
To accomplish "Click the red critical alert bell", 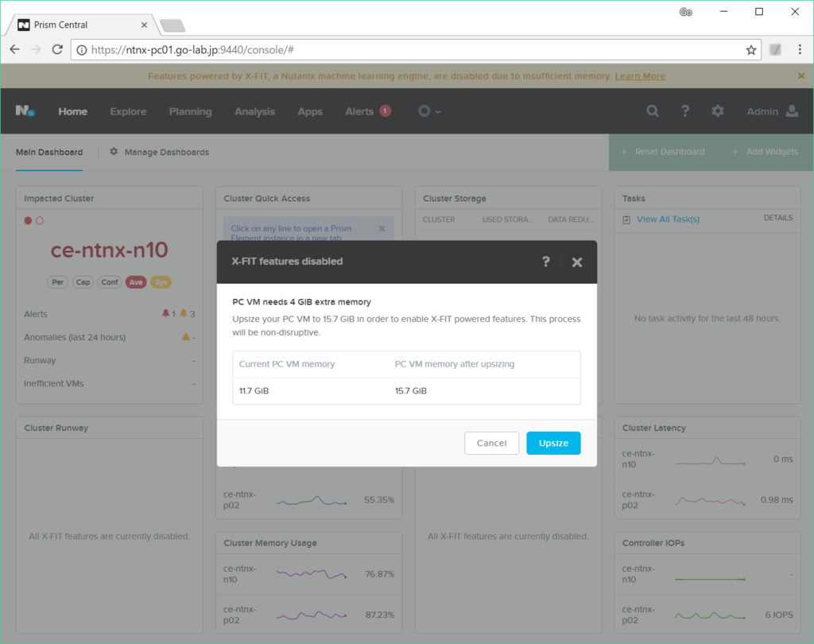I will (165, 313).
